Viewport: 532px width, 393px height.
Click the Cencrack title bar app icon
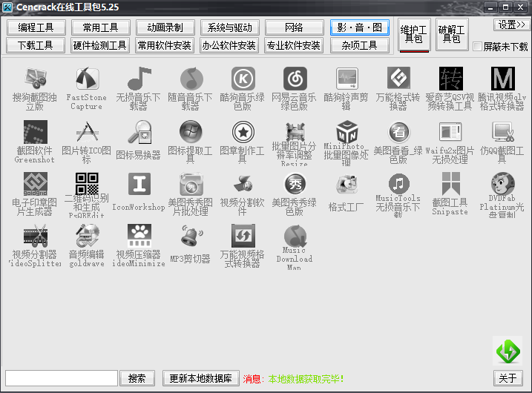7,7
